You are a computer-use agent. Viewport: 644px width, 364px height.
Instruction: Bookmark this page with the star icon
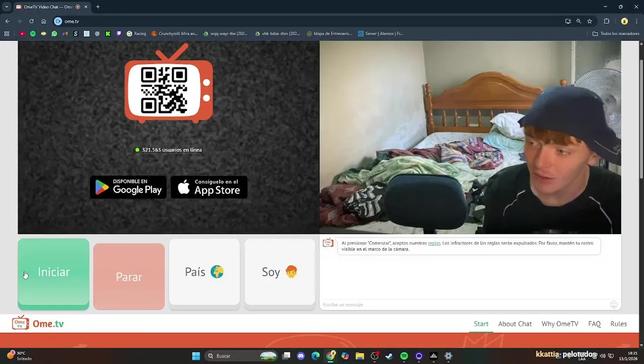tap(589, 21)
